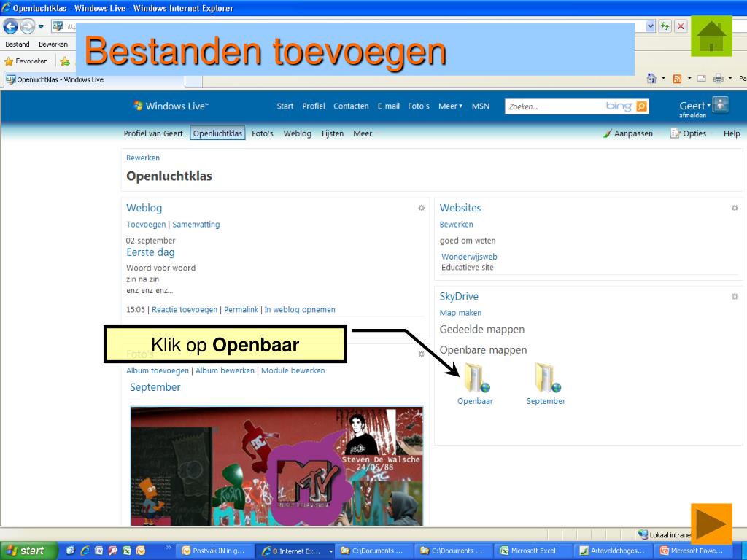Select the Openluchtklas - Windows Live tab
747x560 pixels.
tap(94, 79)
